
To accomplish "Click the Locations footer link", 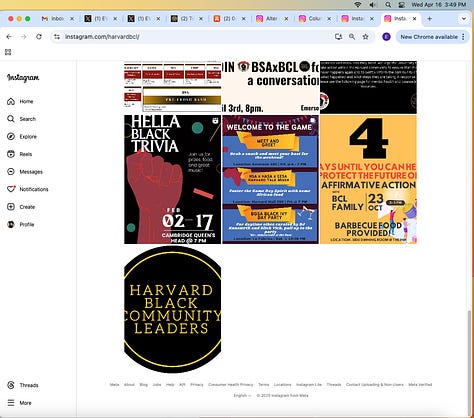I will click(282, 384).
